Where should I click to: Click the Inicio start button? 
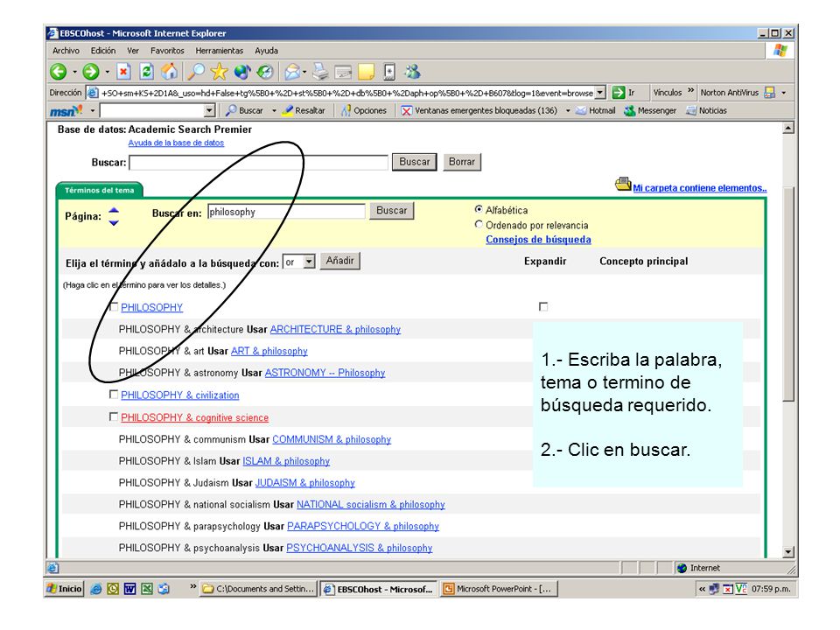[x=64, y=589]
